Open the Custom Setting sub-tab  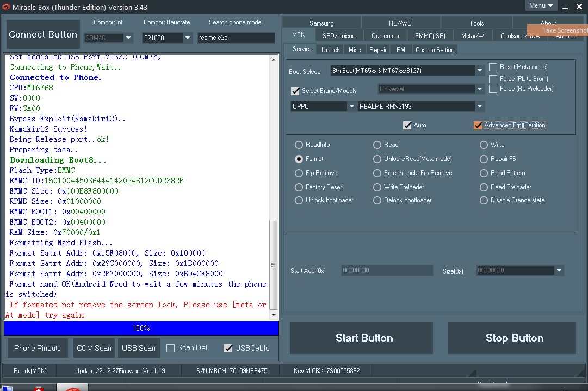pyautogui.click(x=435, y=50)
